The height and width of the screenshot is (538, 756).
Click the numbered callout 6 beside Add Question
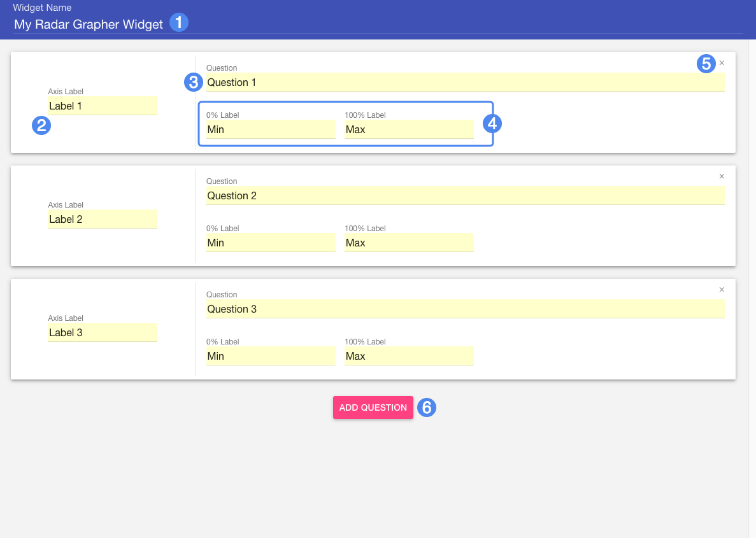(x=427, y=407)
